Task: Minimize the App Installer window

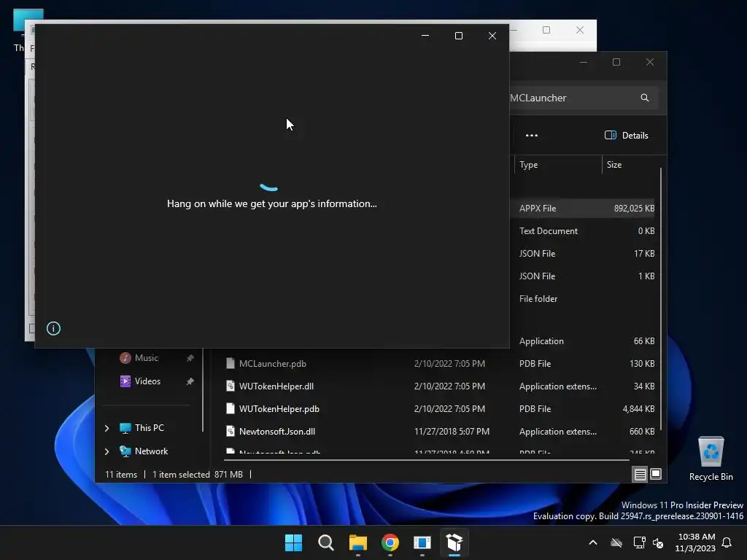Action: point(425,36)
